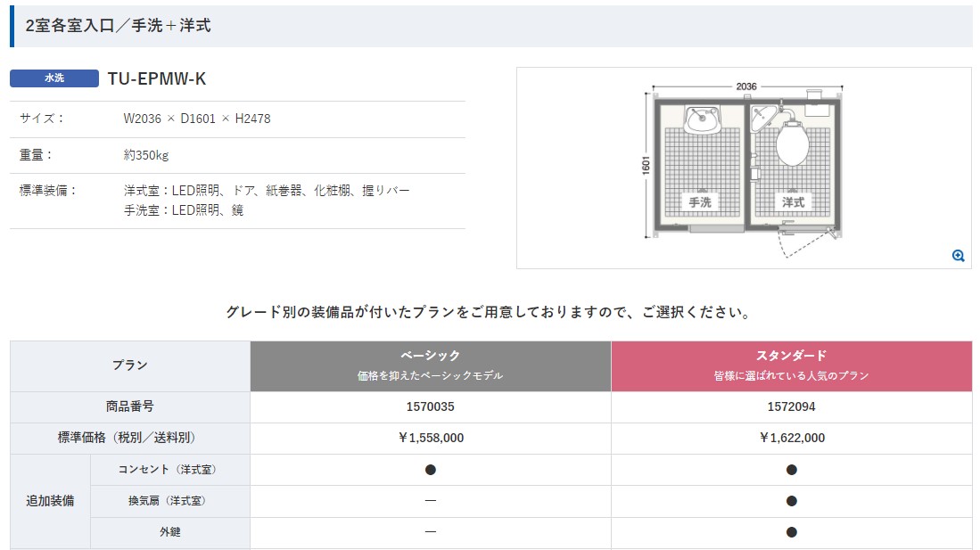Click Standard plan's 外鍵 filled dot
The width and height of the screenshot is (980, 550).
(x=791, y=532)
